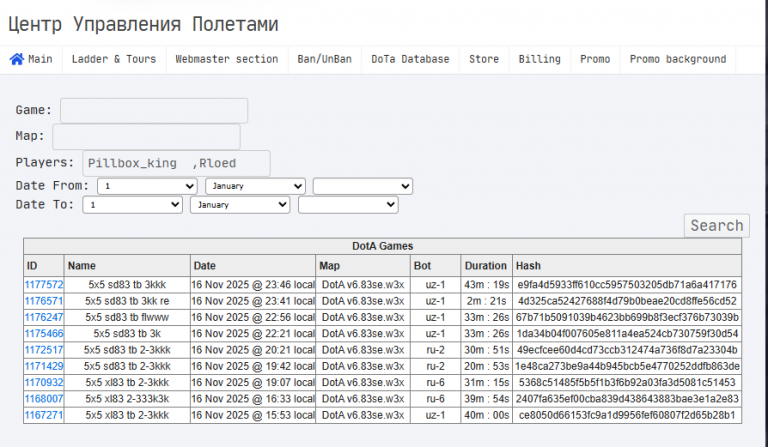Click bot cell ru-6 in row 1170932

coord(435,382)
